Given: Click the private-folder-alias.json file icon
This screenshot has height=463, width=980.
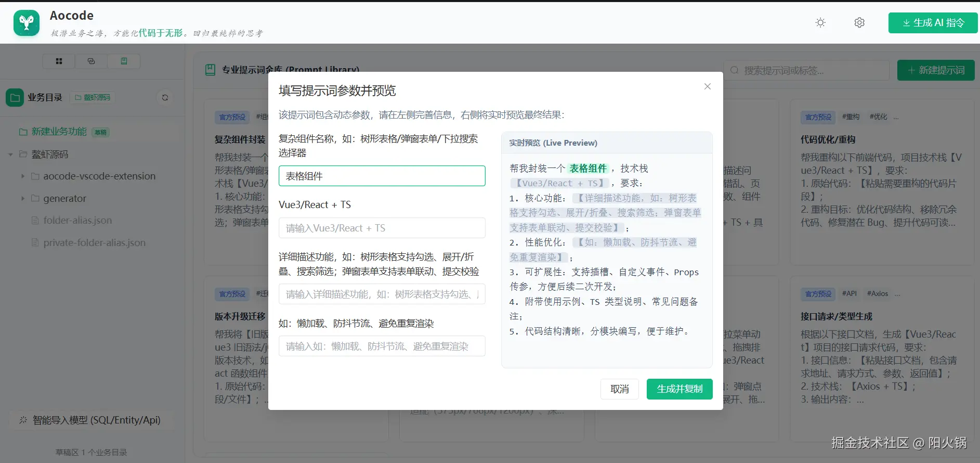Looking at the screenshot, I should click(35, 243).
